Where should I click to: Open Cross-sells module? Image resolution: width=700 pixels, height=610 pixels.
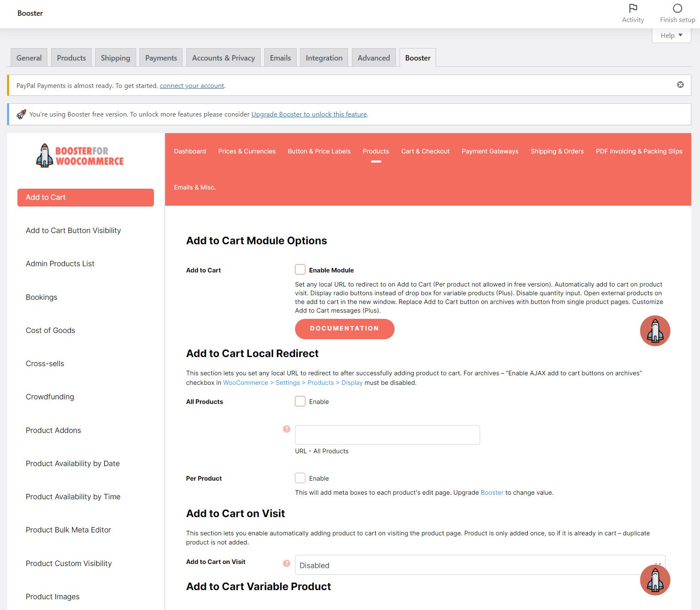[45, 364]
